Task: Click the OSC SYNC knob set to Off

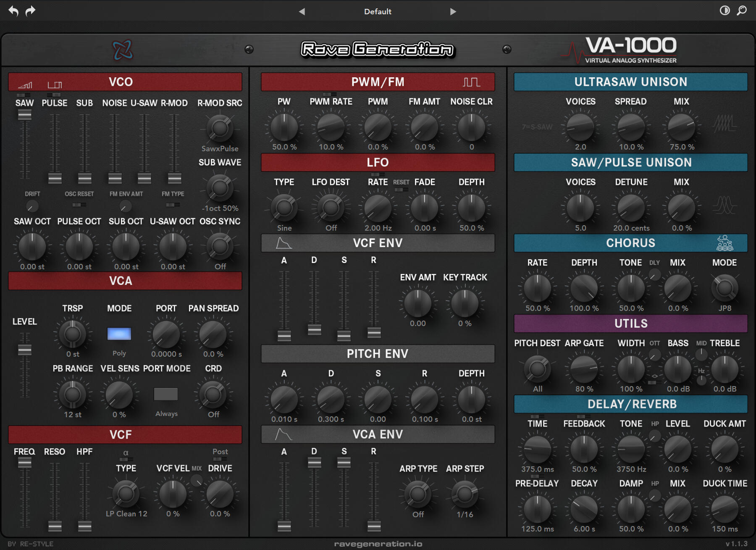Action: coord(220,248)
